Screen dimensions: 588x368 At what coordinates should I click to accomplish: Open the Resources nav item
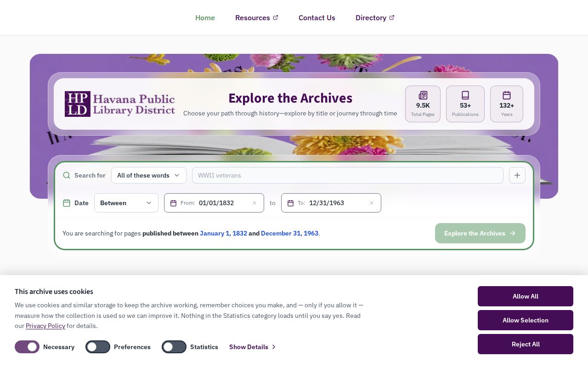tap(257, 17)
